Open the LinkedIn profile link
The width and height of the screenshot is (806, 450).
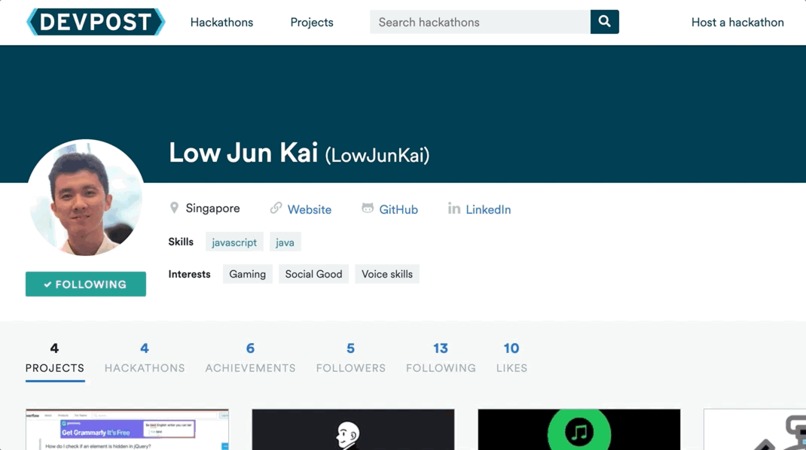(488, 209)
